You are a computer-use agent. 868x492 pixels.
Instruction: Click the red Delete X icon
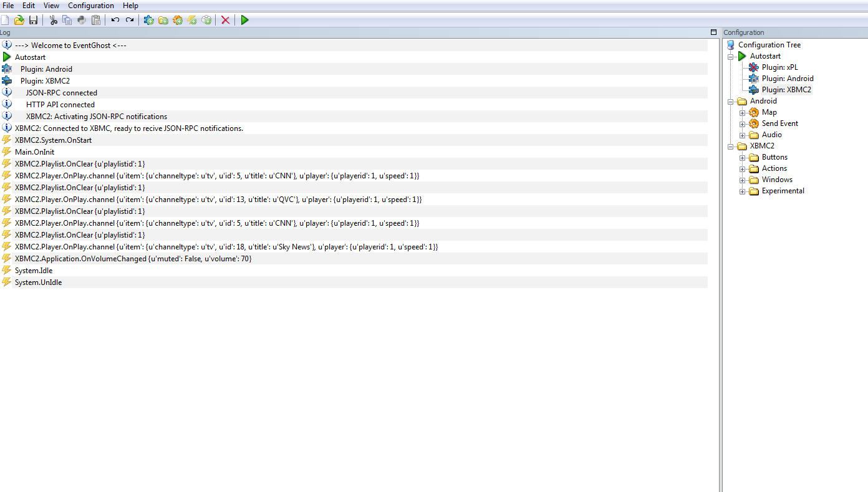click(226, 20)
